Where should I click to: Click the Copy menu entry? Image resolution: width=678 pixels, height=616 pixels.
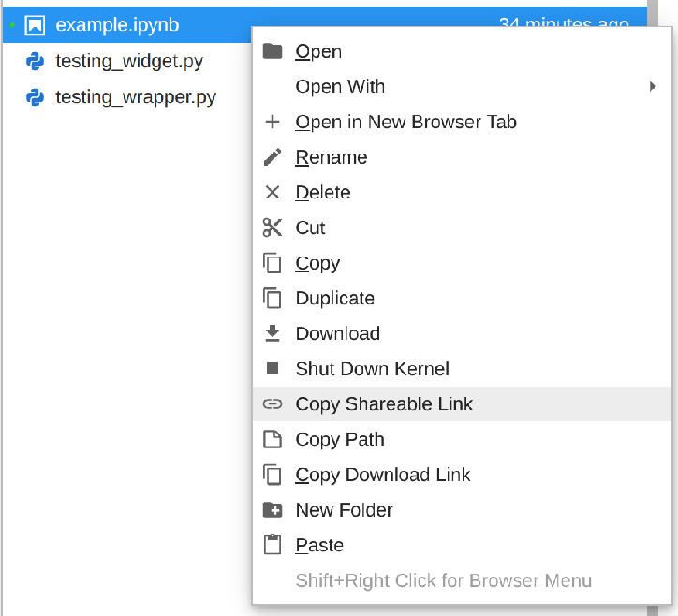pyautogui.click(x=317, y=263)
